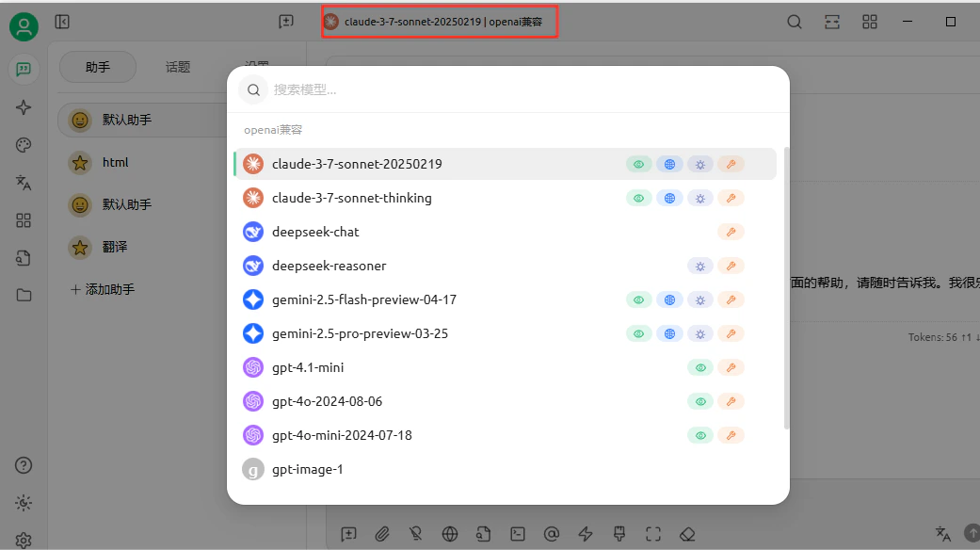Click tool wrench tag on deepseek-chat row
This screenshot has width=980, height=550.
click(731, 232)
